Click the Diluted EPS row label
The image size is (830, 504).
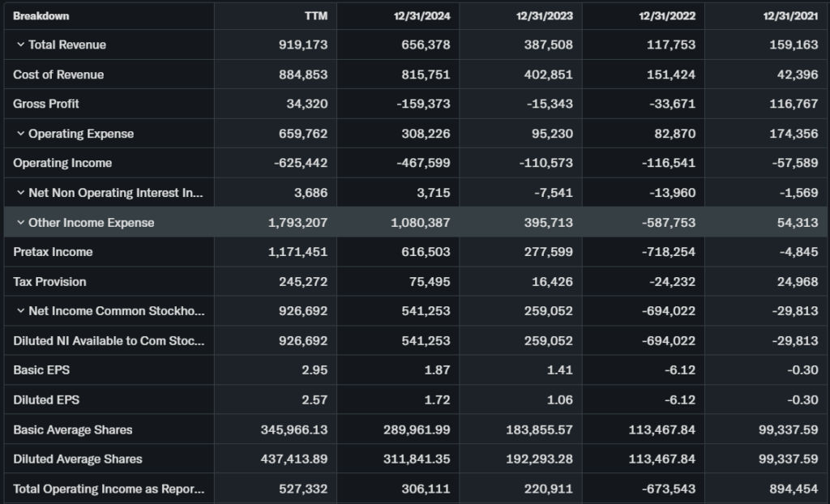(x=46, y=399)
